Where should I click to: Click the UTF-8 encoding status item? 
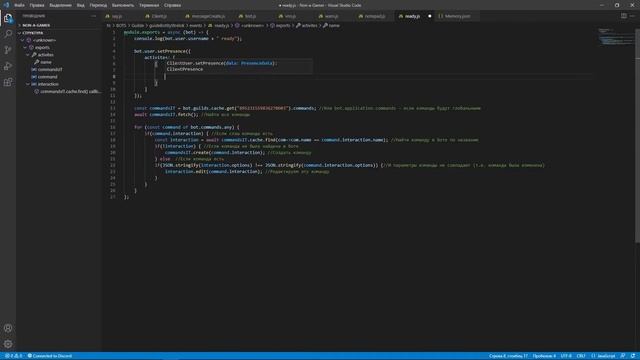point(566,356)
